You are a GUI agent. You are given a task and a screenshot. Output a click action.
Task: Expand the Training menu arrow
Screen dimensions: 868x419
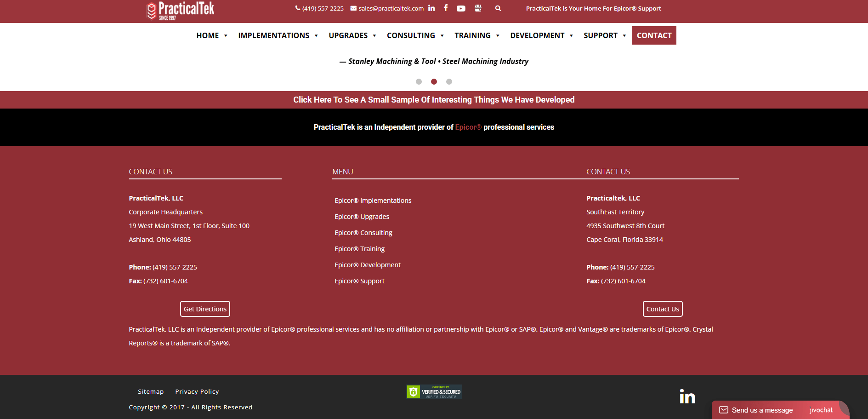point(498,36)
